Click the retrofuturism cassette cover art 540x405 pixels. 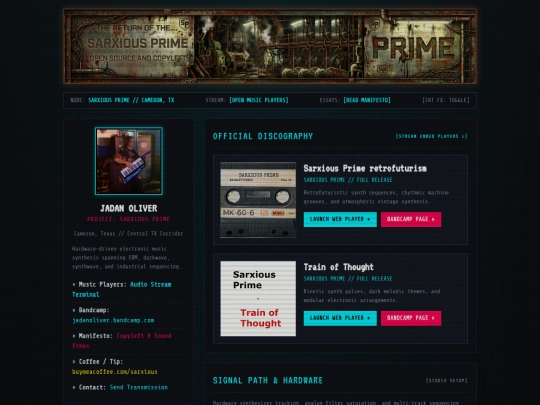click(x=258, y=200)
